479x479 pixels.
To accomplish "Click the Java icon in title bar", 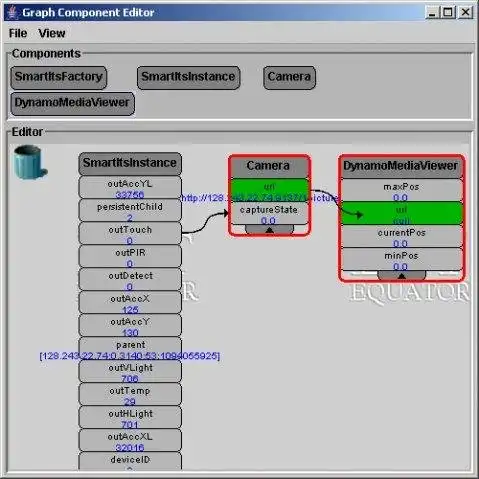I will coord(12,12).
